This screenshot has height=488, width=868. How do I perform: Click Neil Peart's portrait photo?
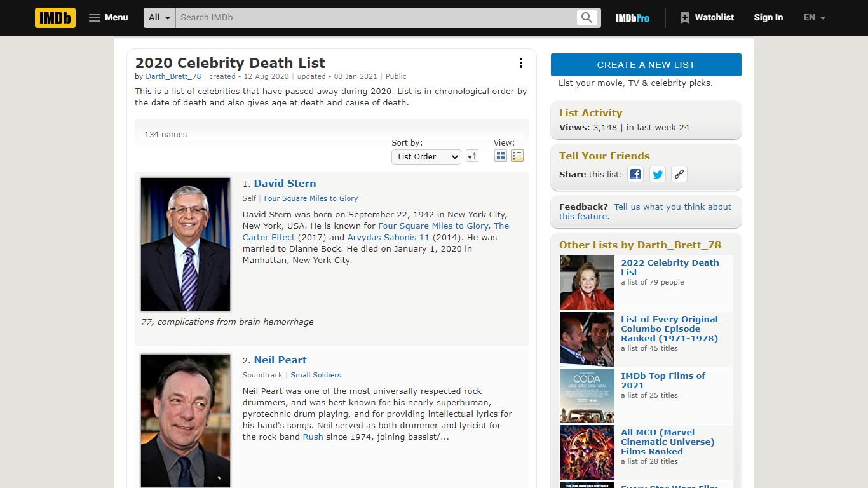tap(186, 421)
